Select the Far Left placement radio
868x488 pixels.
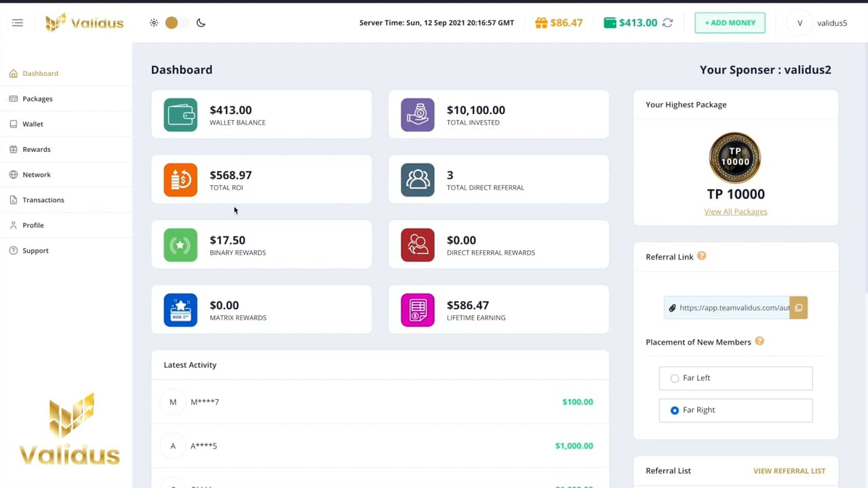coord(674,378)
